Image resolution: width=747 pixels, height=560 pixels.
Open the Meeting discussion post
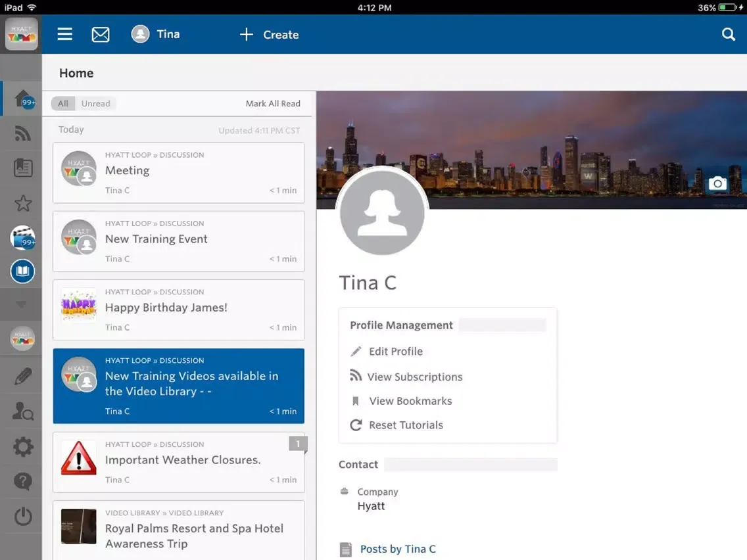(179, 173)
